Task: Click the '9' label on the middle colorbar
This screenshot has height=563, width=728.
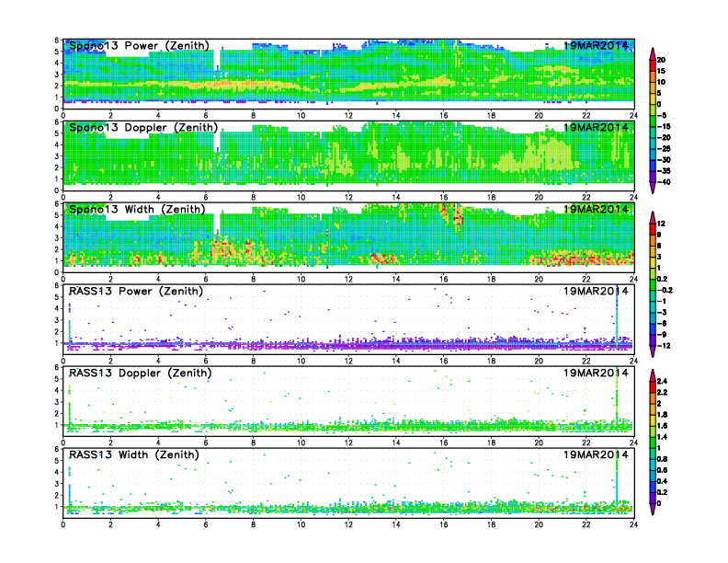Action: click(659, 235)
